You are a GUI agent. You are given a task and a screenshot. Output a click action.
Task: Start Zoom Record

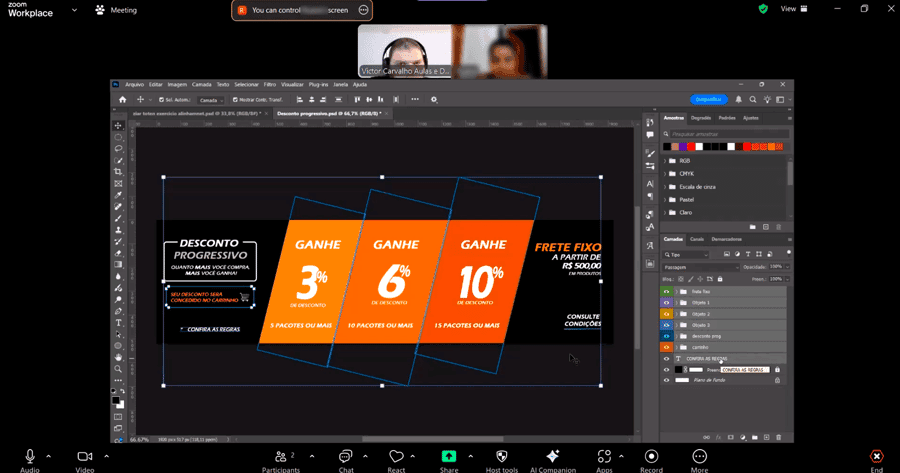[x=651, y=461]
